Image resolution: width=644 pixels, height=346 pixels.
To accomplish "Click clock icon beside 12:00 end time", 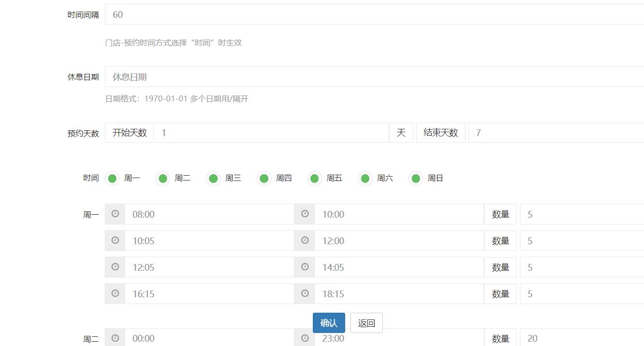I will tap(305, 240).
